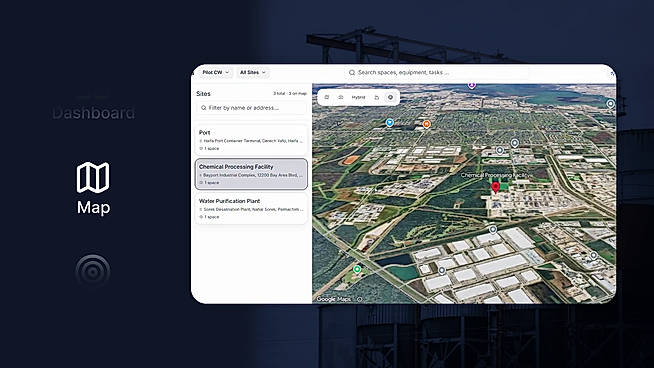Image resolution: width=654 pixels, height=368 pixels.
Task: Click the icon immediately left of Hybrid
Action: (x=341, y=97)
